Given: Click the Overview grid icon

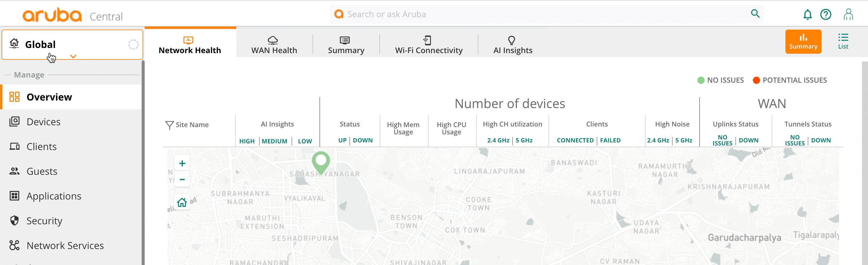Looking at the screenshot, I should pyautogui.click(x=14, y=97).
